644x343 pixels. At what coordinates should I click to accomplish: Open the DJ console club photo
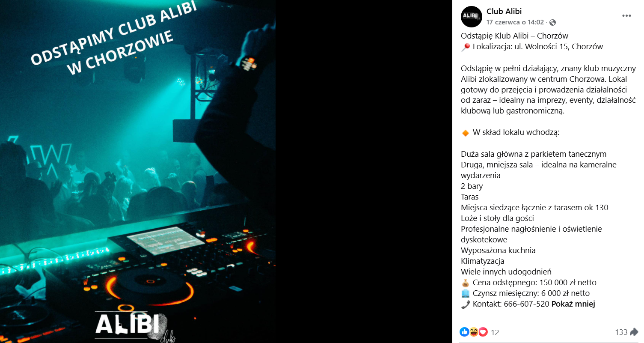(138, 171)
